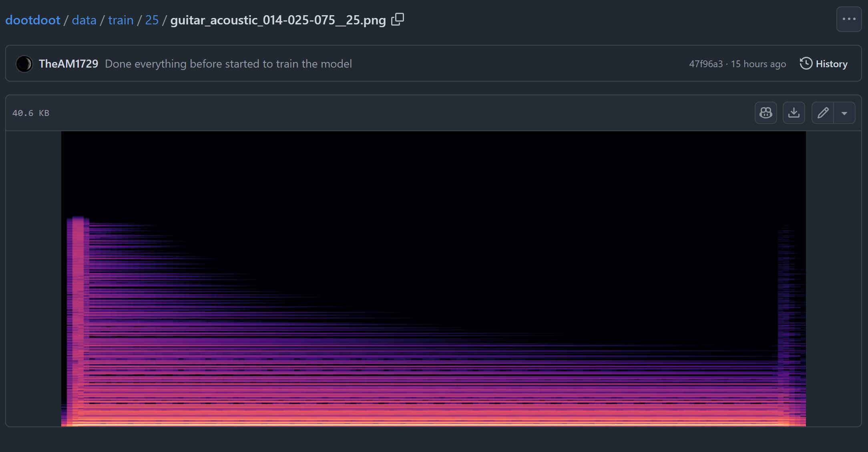View file History

click(831, 64)
